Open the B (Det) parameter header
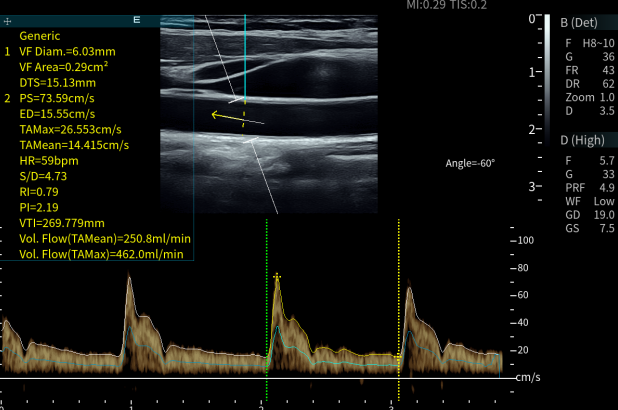This screenshot has width=618, height=410. click(578, 22)
